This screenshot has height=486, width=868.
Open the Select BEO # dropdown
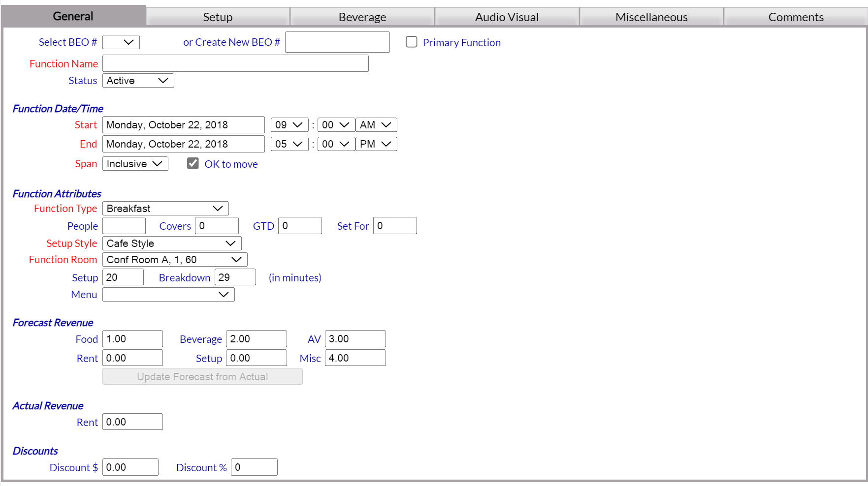click(x=121, y=42)
